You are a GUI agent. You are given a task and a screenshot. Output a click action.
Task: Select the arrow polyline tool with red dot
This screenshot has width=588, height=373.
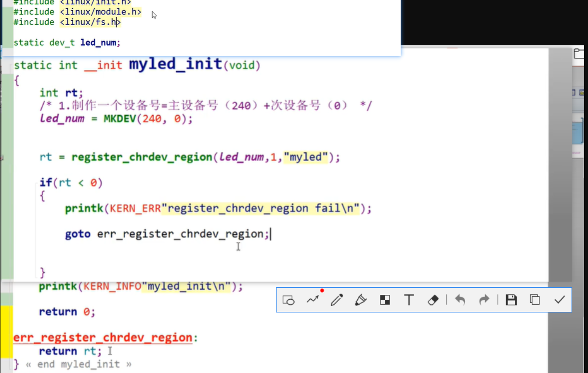[x=313, y=299]
